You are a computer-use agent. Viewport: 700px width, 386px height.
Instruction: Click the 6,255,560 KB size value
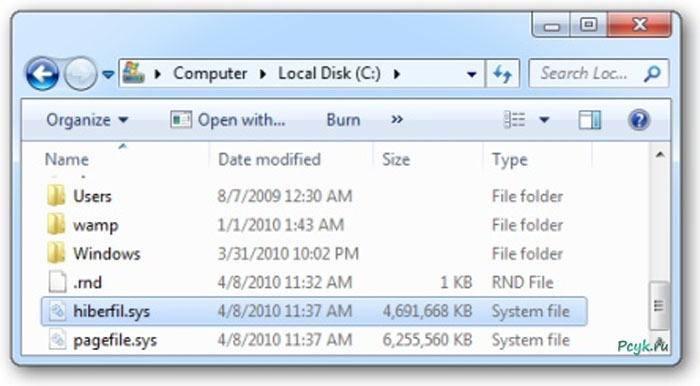(x=427, y=340)
